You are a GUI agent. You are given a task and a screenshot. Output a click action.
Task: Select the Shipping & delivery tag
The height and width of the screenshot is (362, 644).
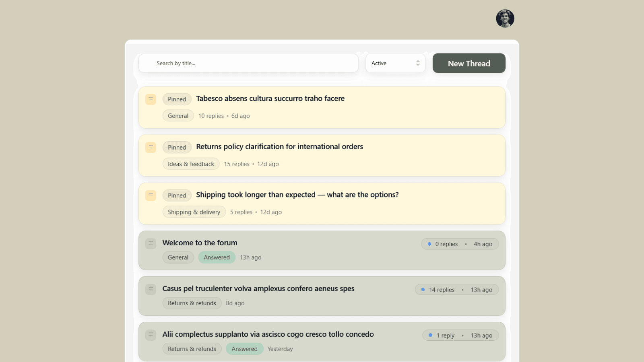pos(194,212)
